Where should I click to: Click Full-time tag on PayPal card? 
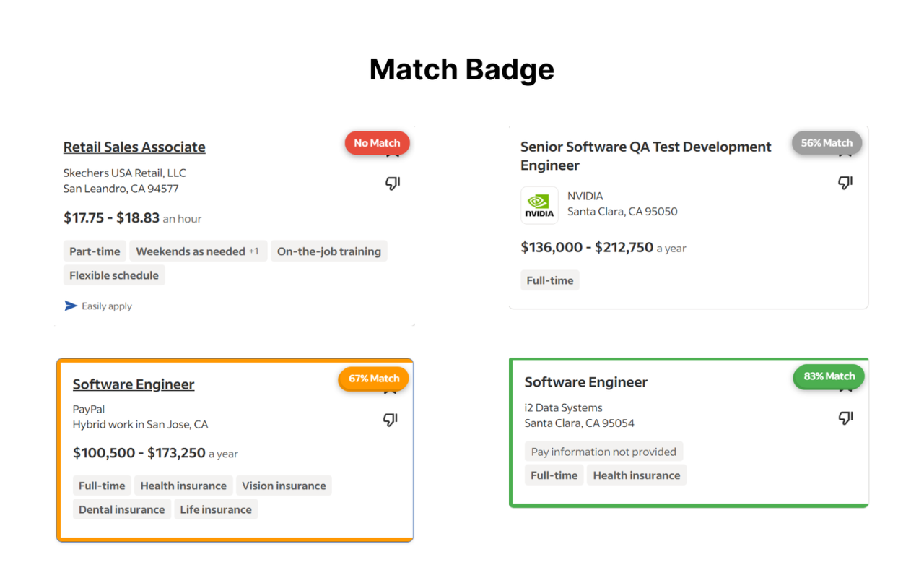pos(102,486)
